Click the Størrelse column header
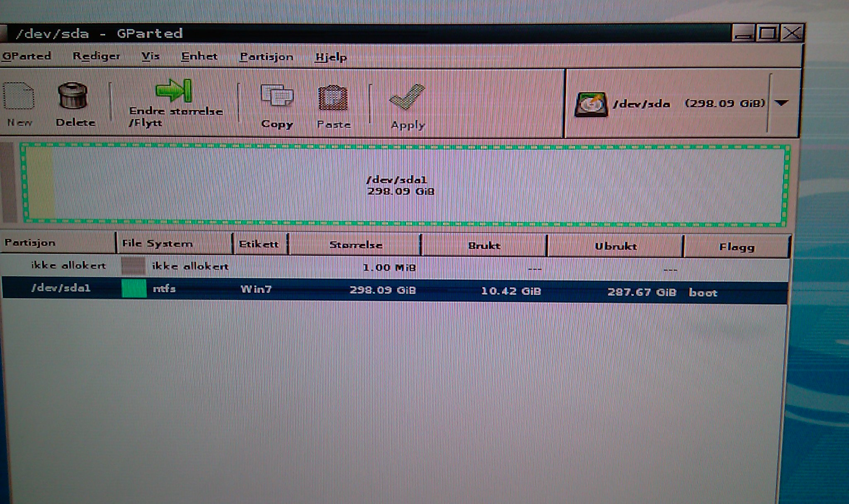The width and height of the screenshot is (849, 504). tap(355, 245)
